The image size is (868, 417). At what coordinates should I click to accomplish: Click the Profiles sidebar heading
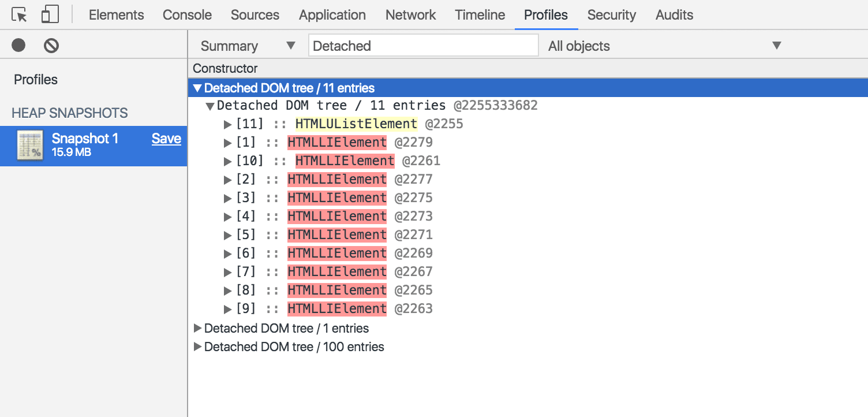pyautogui.click(x=35, y=79)
